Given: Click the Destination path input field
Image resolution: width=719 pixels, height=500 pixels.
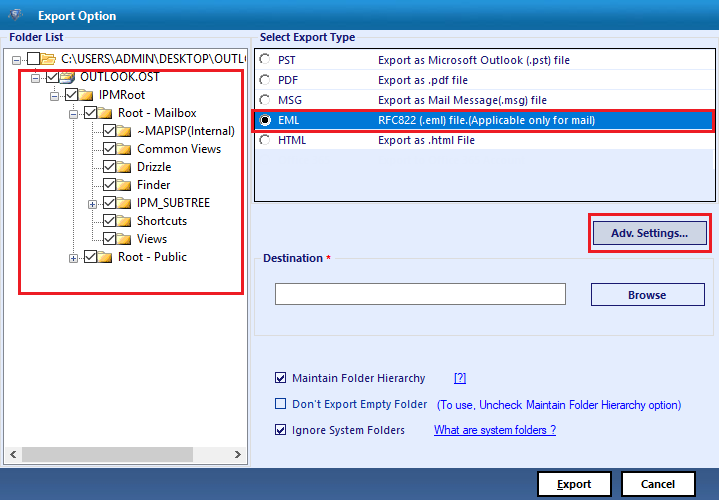Looking at the screenshot, I should 420,294.
